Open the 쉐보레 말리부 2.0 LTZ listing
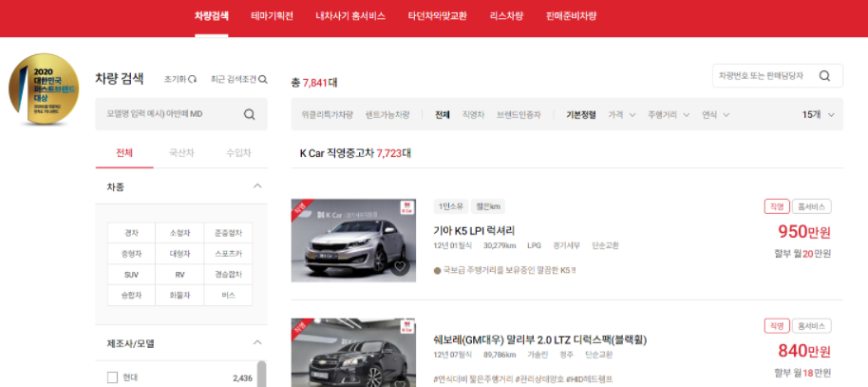The image size is (868, 387). [540, 339]
